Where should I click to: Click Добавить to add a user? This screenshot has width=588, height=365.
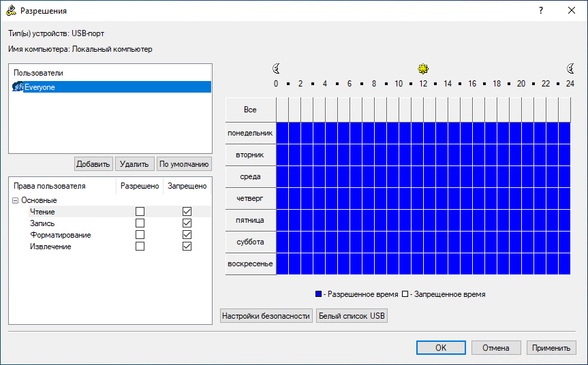point(93,163)
